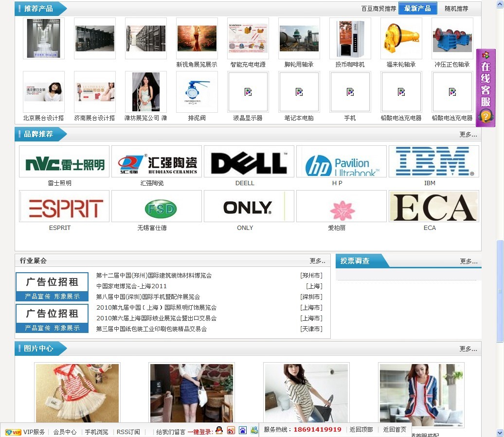Open the 2010第六届上海国际锁业展览会 link
The height and width of the screenshot is (437, 504).
coord(157,318)
